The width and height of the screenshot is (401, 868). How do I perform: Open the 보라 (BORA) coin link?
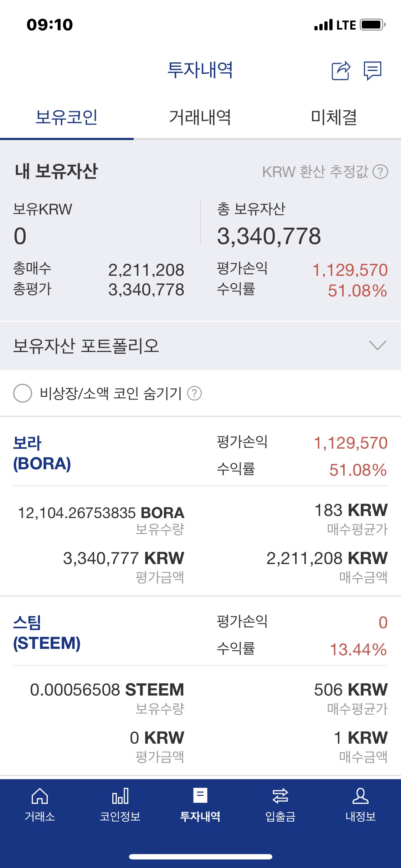42,453
